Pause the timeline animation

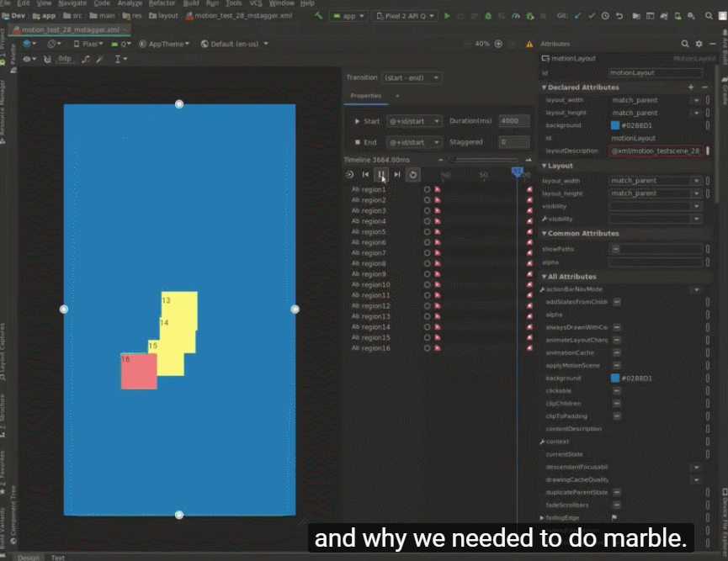click(x=381, y=174)
